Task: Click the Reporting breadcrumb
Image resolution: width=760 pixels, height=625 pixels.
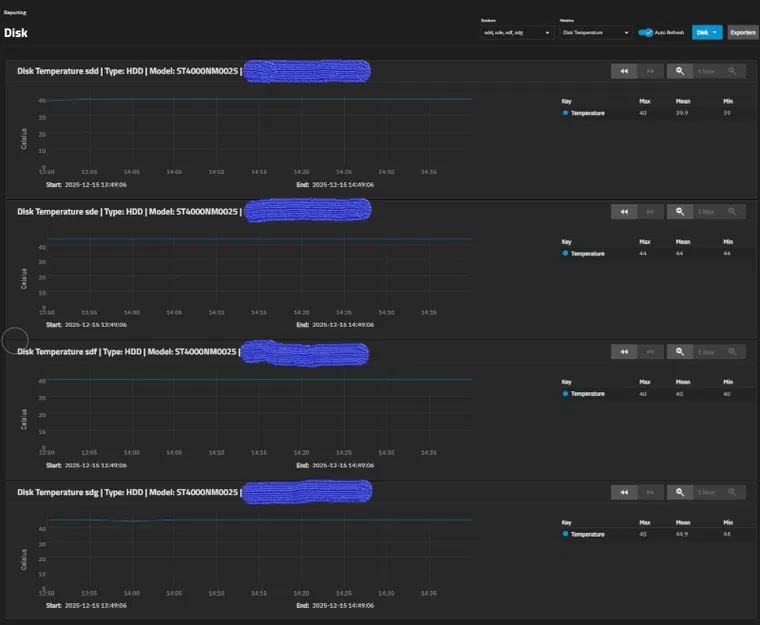Action: tap(15, 13)
